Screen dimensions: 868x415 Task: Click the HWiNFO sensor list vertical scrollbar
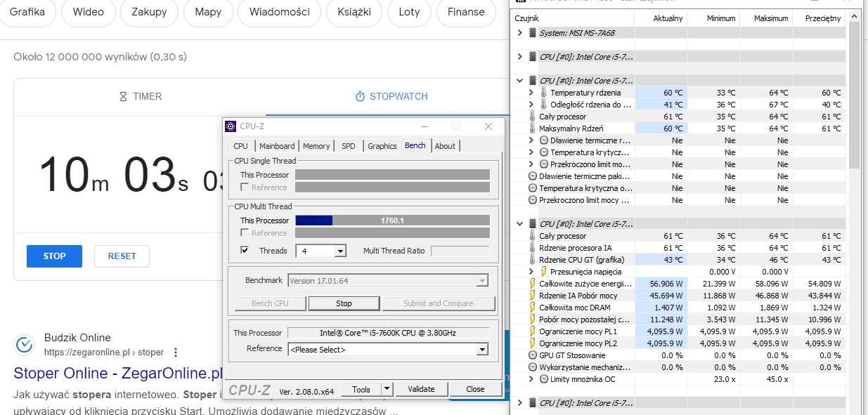[x=854, y=95]
